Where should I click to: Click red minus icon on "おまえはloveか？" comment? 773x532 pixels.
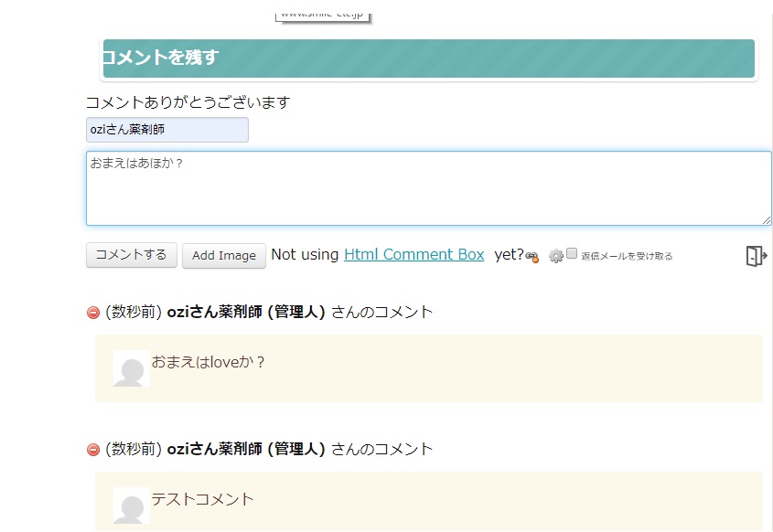[92, 313]
